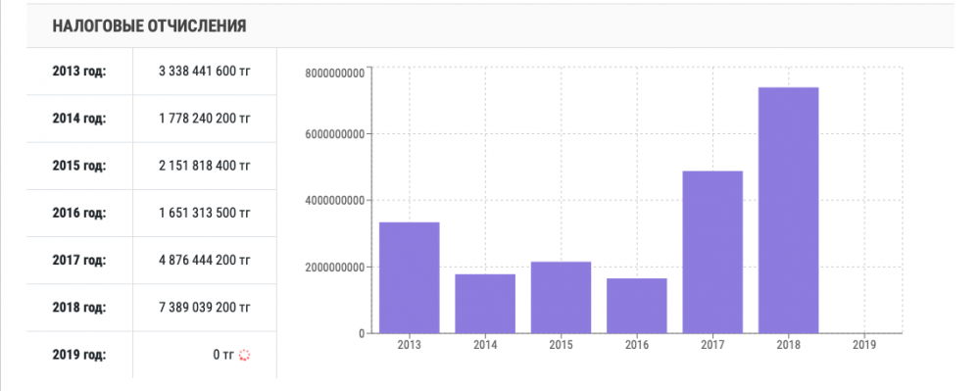Click the value '1 651 313 500 тг'
This screenshot has width=980, height=391.
(205, 213)
